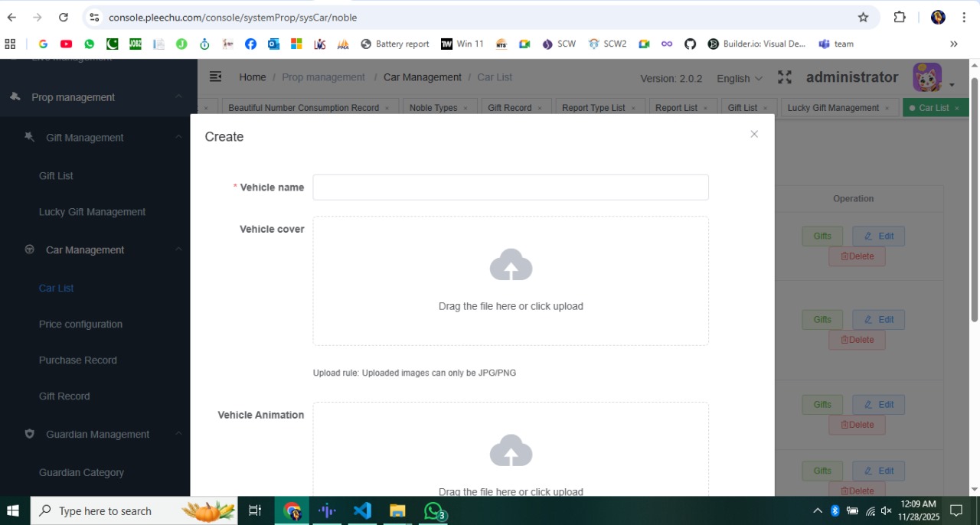The height and width of the screenshot is (525, 980).
Task: Bookmark this page with the star icon
Action: tap(863, 17)
